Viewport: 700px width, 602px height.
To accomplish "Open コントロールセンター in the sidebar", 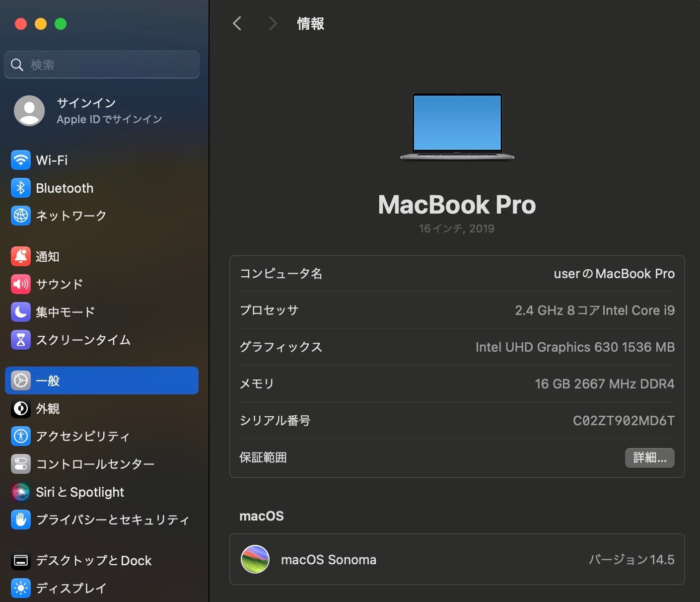I will click(x=102, y=464).
